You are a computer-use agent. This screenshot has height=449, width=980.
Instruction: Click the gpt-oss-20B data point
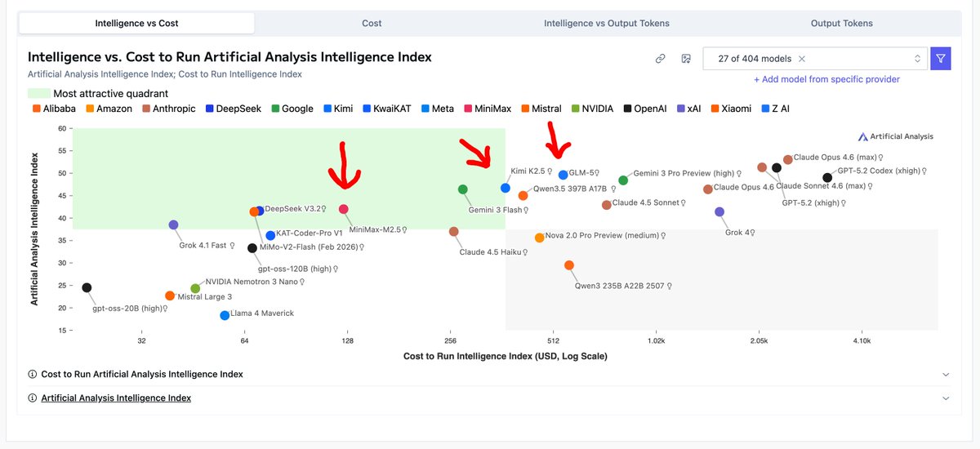[x=87, y=287]
